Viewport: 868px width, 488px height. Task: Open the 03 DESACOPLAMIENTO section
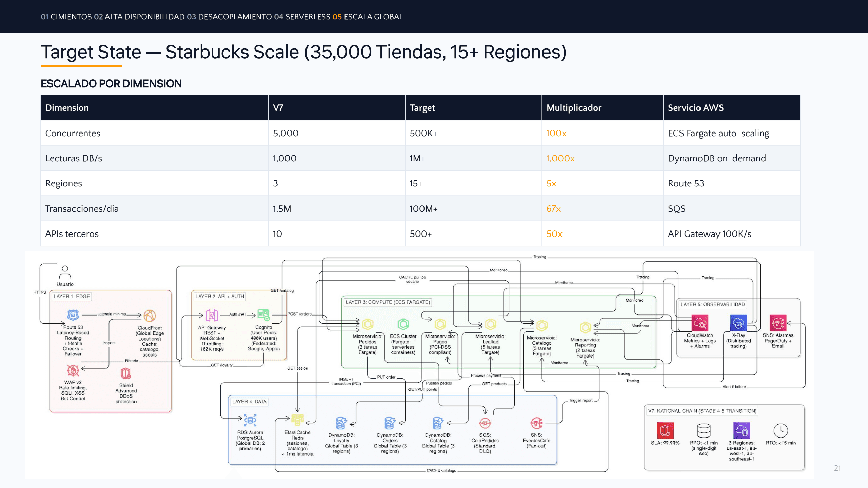point(229,17)
